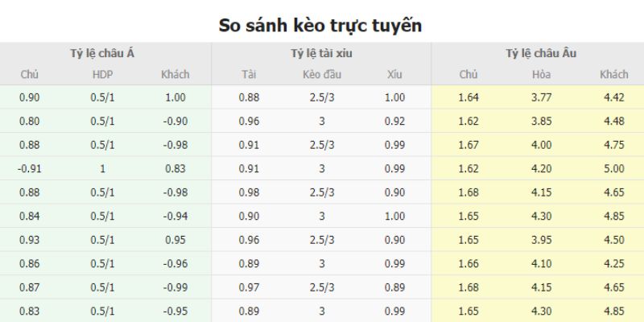Click the handicap value 1 in HDP column
Image resolution: width=644 pixels, height=322 pixels.
coord(103,169)
